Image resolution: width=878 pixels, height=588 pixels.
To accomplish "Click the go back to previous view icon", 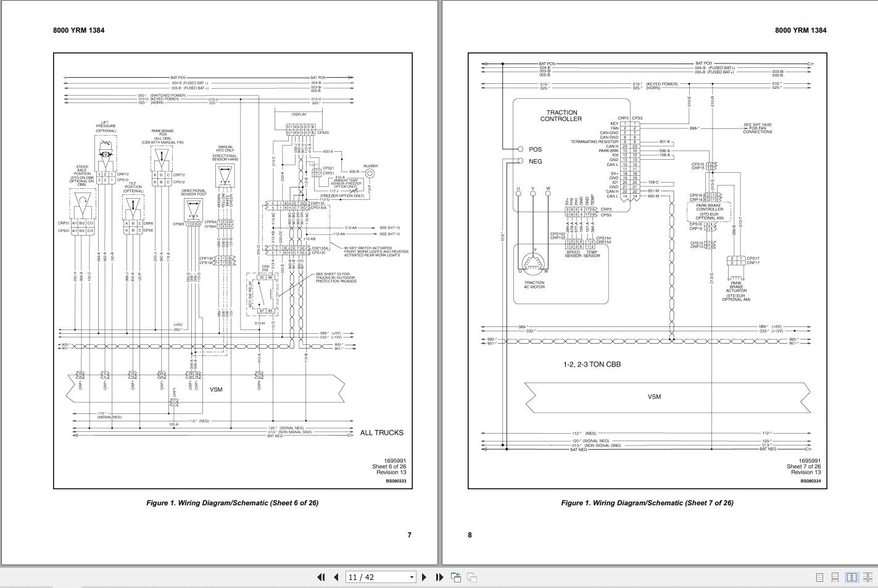I will (x=456, y=578).
